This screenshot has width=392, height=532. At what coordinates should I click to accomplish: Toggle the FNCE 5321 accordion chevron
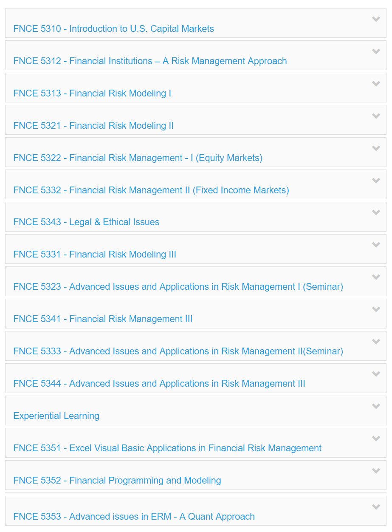[x=376, y=116]
